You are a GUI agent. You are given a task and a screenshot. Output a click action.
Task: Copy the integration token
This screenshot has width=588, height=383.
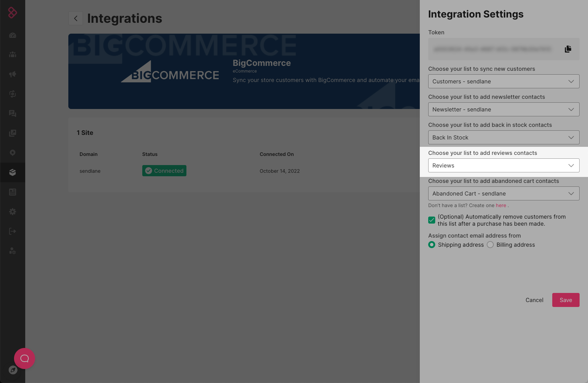tap(568, 49)
